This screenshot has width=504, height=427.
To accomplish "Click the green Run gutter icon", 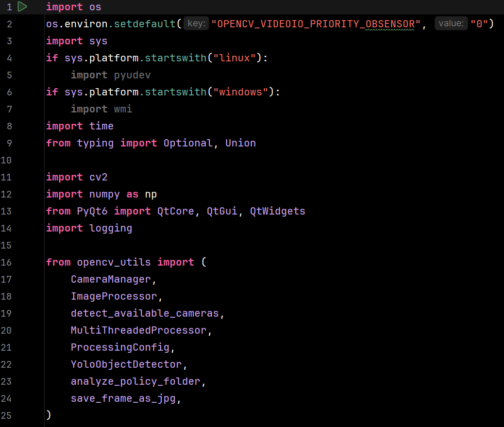I will click(22, 7).
